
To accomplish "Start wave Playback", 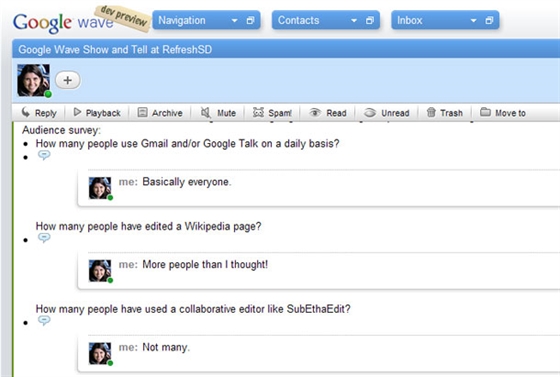I will click(97, 113).
